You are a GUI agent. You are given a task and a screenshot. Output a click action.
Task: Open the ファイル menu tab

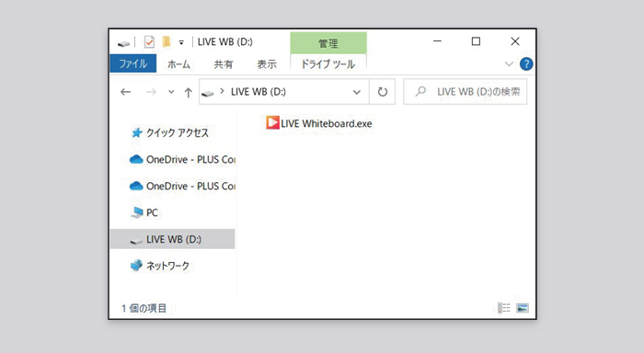click(x=133, y=63)
